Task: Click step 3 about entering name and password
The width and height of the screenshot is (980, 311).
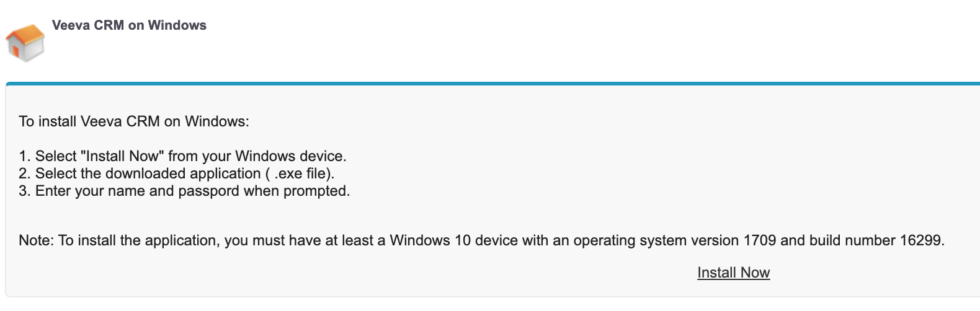Action: coord(184,191)
